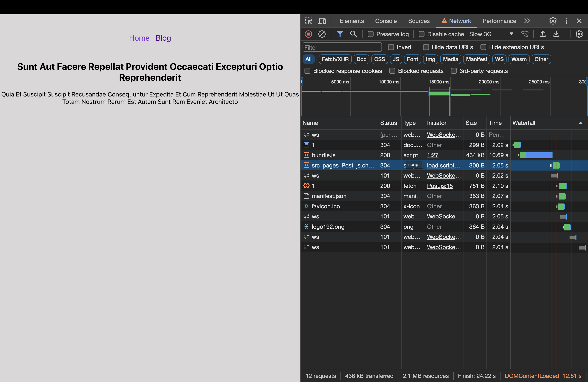Open DevTools three-dot customize menu
Screen dimensions: 588x382
click(x=566, y=21)
